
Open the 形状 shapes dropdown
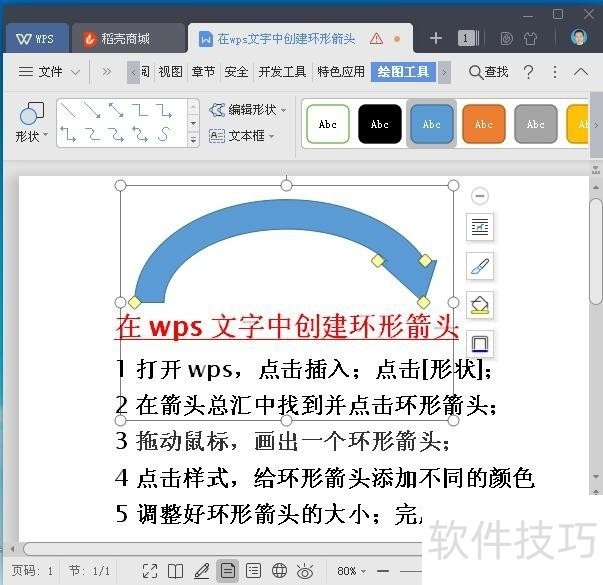click(32, 123)
